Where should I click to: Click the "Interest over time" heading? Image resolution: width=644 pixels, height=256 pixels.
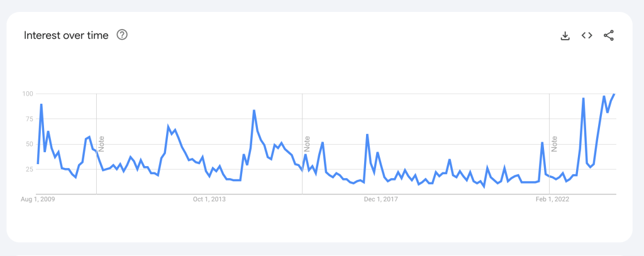66,35
